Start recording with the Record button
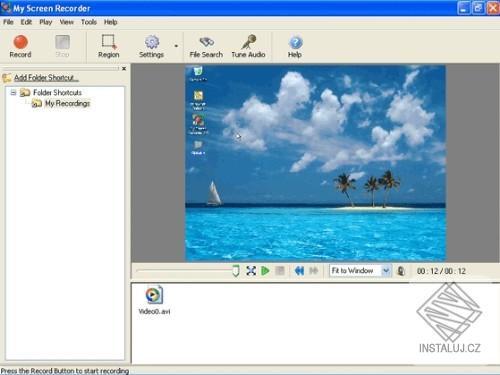Image resolution: width=500 pixels, height=375 pixels. 20,46
